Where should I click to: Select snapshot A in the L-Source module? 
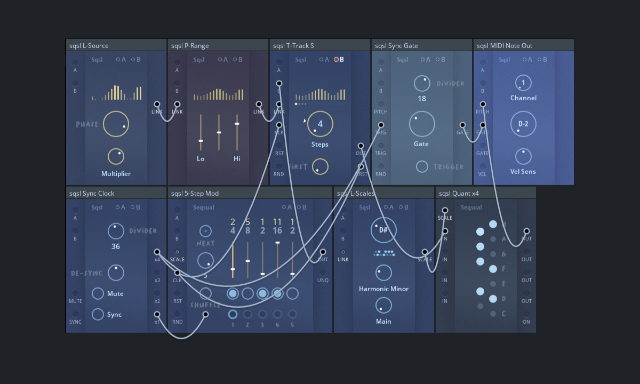pos(121,60)
